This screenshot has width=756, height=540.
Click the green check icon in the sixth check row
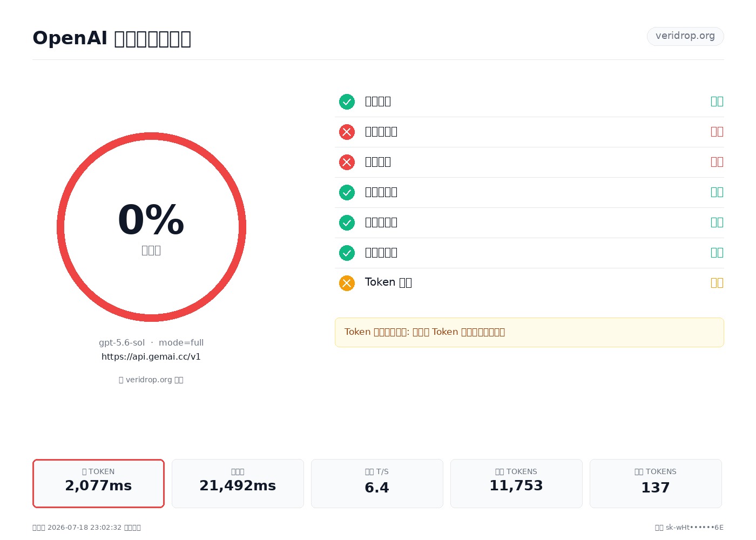click(347, 253)
